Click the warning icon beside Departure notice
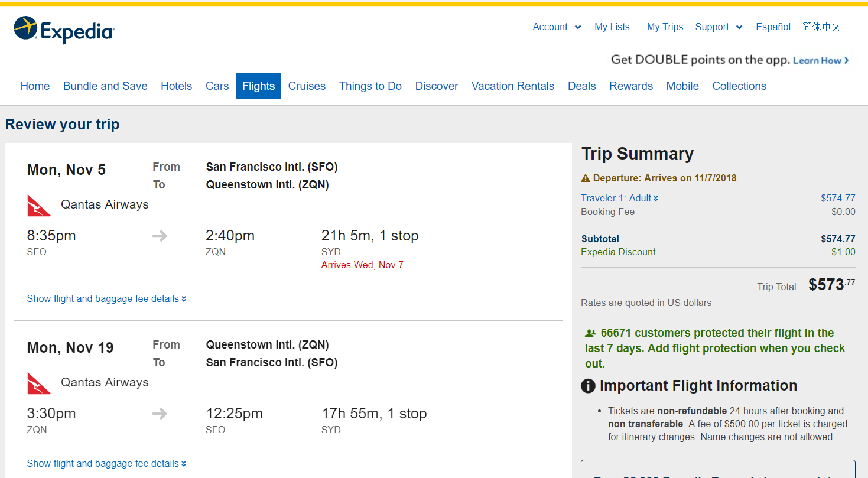This screenshot has height=478, width=868. coord(586,178)
